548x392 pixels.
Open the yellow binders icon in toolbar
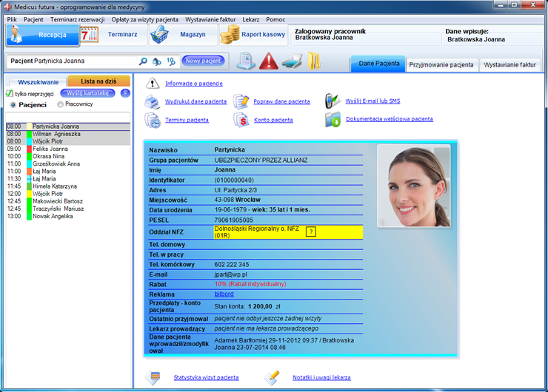point(313,61)
